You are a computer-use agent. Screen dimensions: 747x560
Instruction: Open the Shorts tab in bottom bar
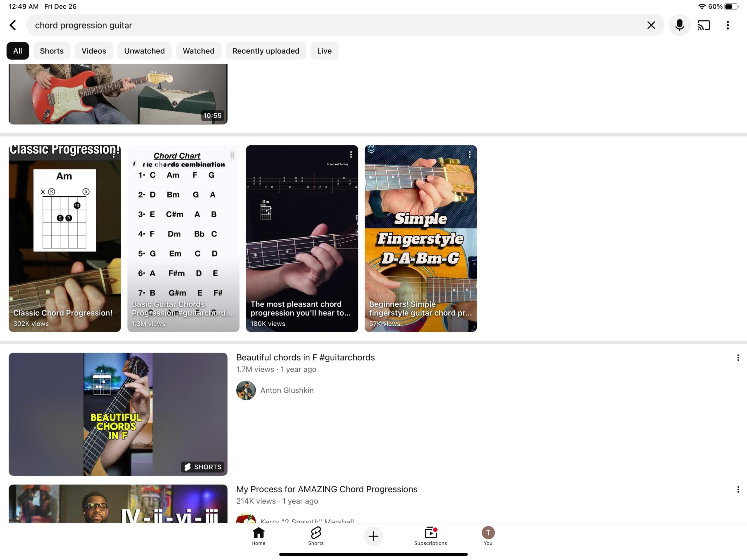pos(316,536)
